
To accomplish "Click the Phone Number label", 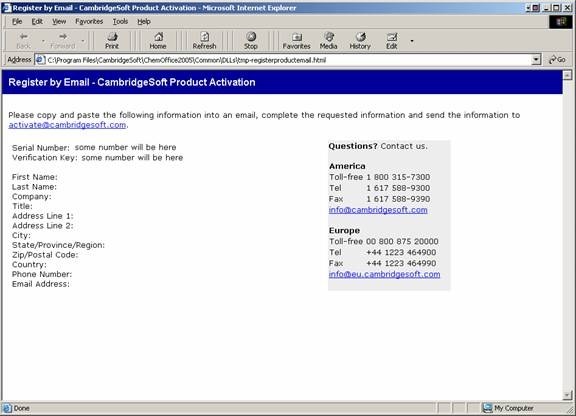I will click(42, 275).
